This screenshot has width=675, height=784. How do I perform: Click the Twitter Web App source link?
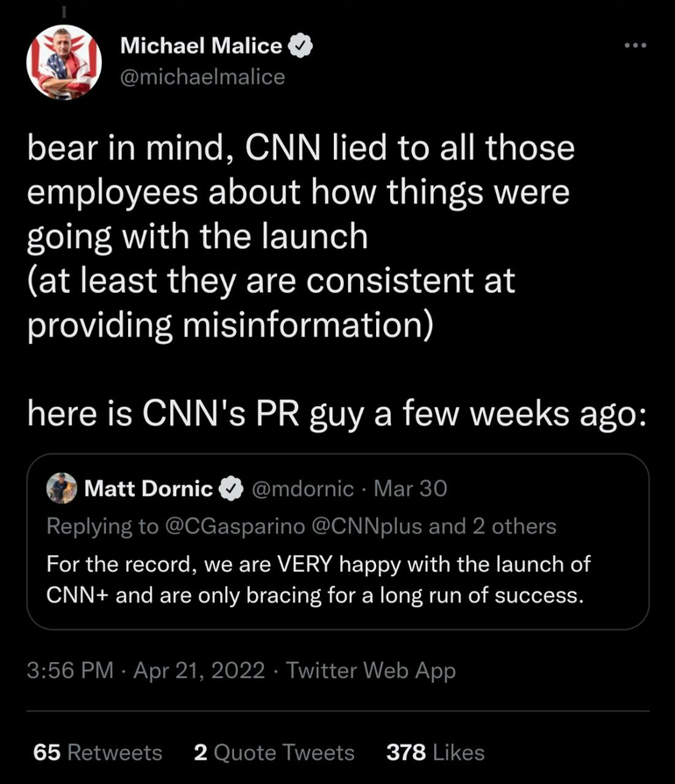tap(371, 671)
